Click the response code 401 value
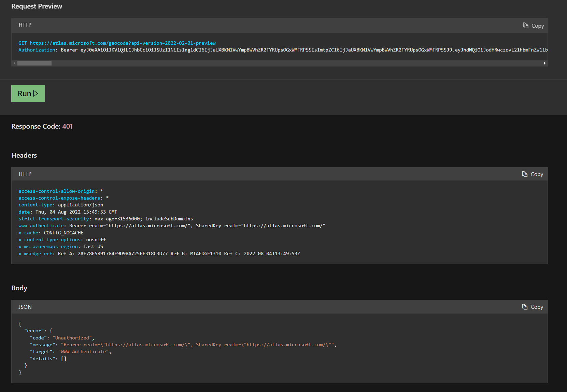This screenshot has width=567, height=392. coord(68,126)
